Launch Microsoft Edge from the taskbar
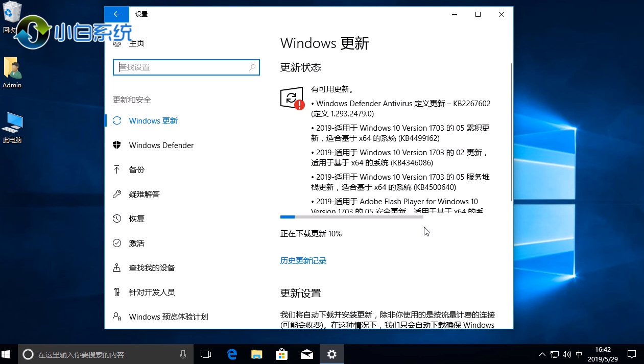644x364 pixels. 232,354
